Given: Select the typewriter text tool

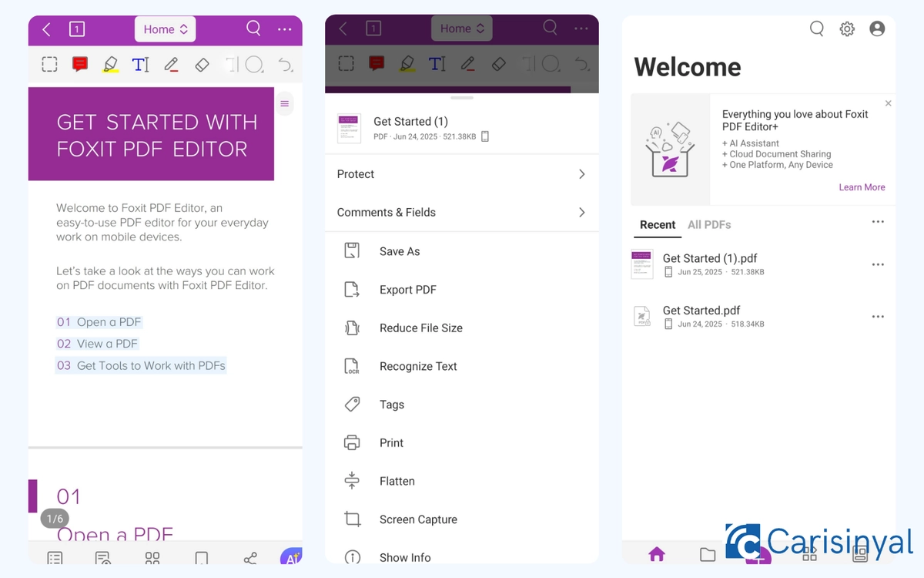Looking at the screenshot, I should [x=140, y=65].
